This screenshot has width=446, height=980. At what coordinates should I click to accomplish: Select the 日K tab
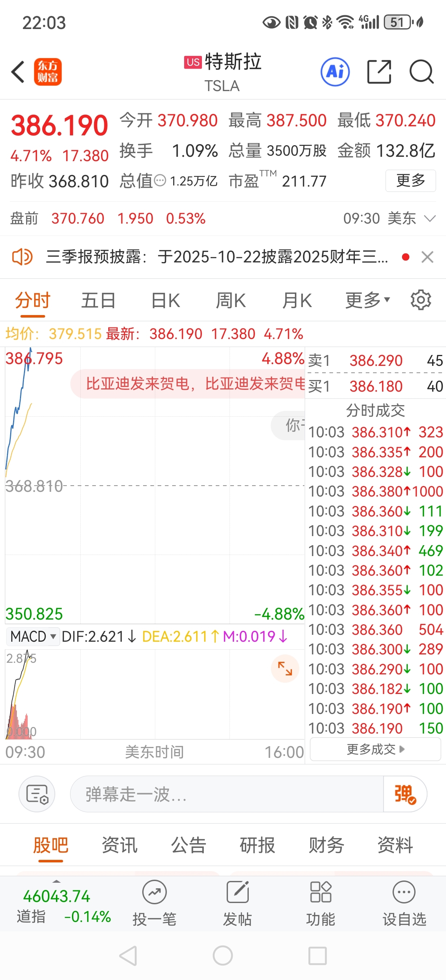coord(166,300)
